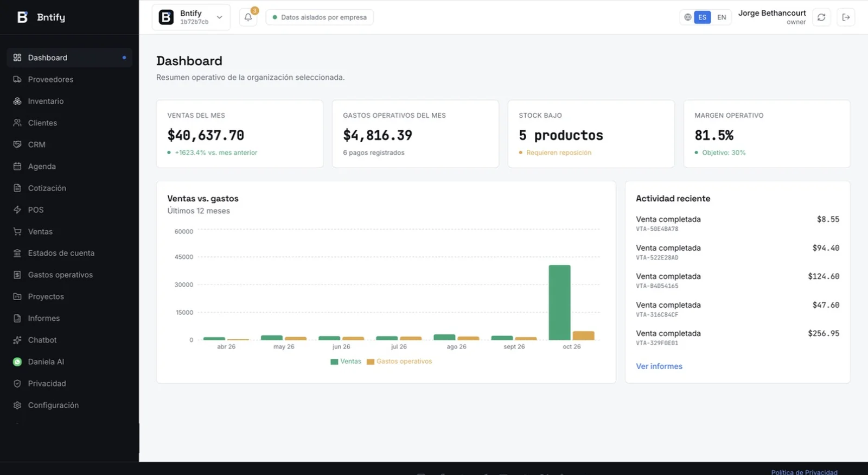Click the POS lightning icon

(17, 210)
